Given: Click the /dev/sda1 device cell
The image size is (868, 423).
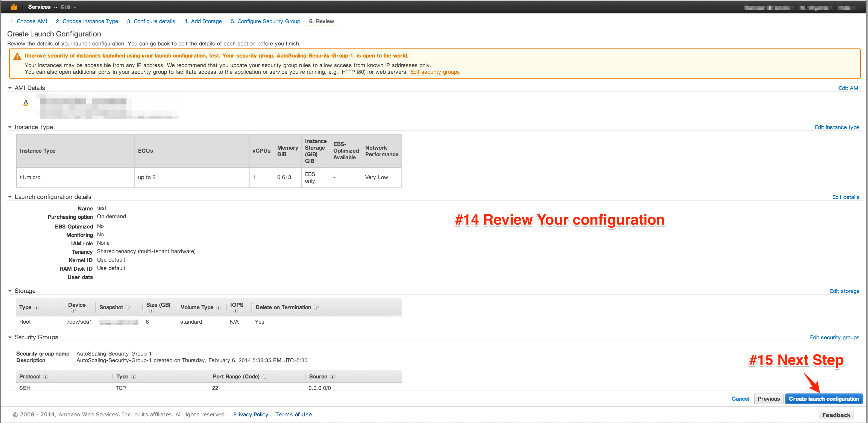Looking at the screenshot, I should pyautogui.click(x=80, y=322).
